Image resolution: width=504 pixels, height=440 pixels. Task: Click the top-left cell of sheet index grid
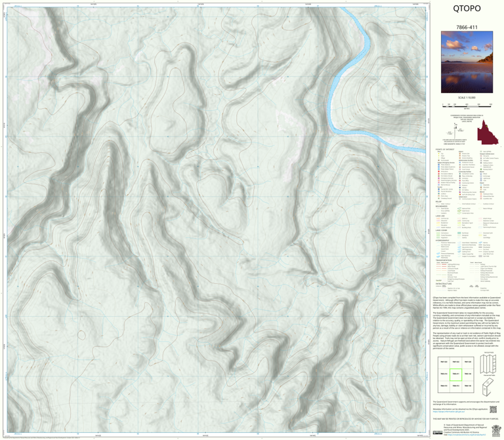click(444, 362)
